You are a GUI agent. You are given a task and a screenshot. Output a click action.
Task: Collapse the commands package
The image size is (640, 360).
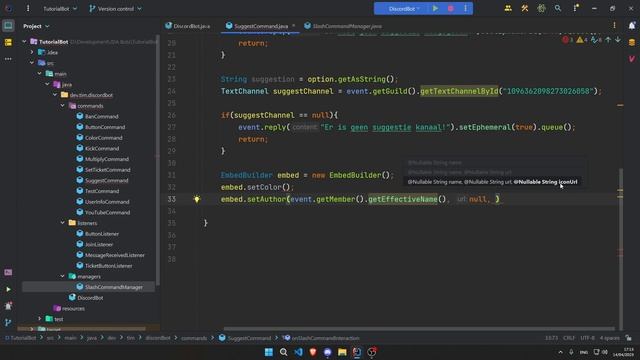point(62,106)
